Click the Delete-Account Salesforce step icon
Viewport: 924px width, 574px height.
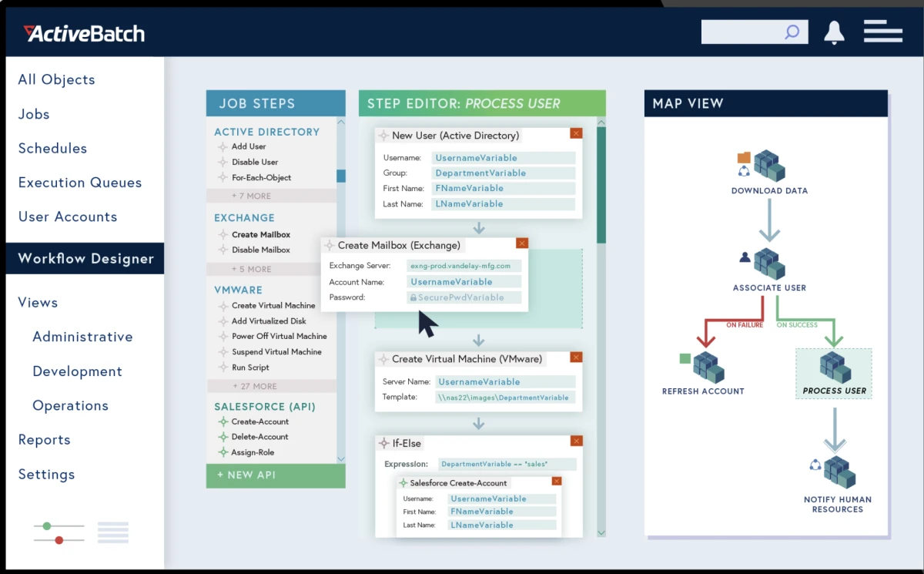point(223,437)
